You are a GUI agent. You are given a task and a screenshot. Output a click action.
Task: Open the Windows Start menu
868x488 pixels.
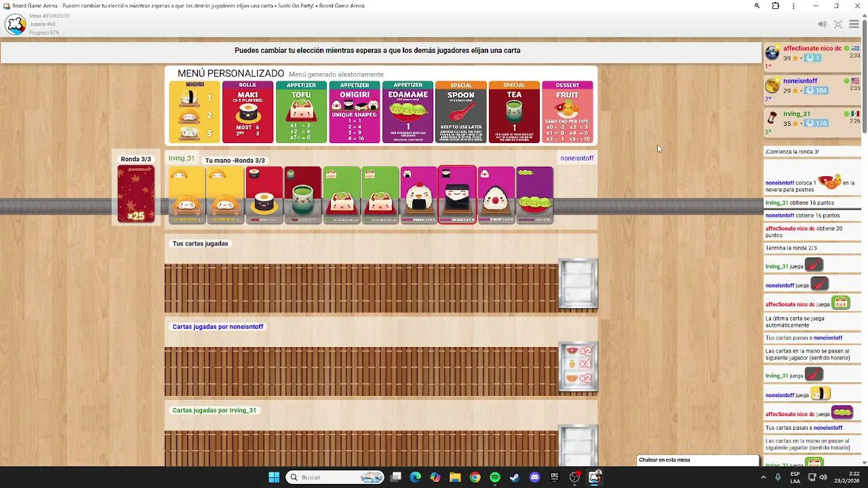(274, 477)
